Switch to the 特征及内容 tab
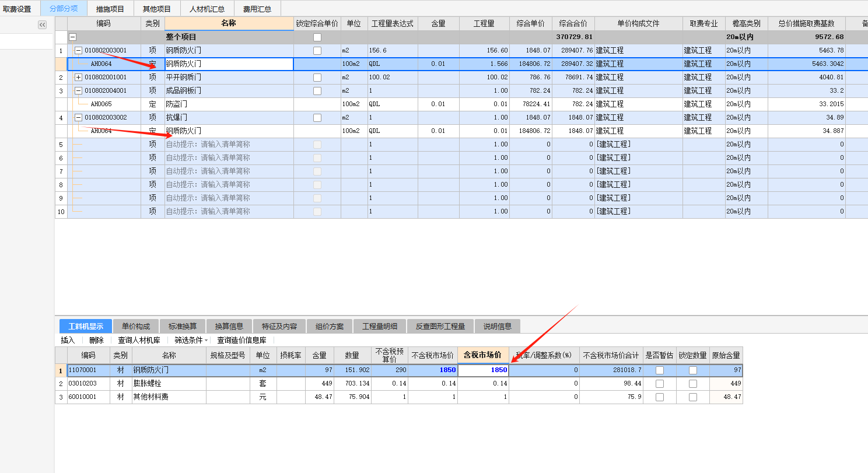This screenshot has height=473, width=868. pyautogui.click(x=279, y=326)
